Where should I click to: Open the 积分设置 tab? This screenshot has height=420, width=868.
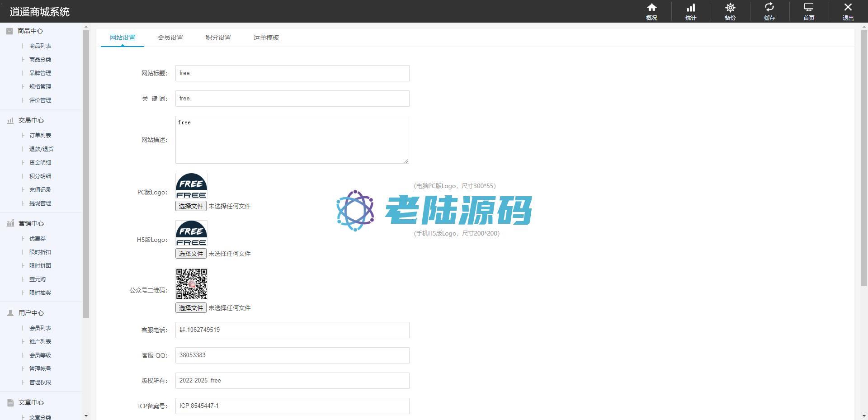(218, 38)
